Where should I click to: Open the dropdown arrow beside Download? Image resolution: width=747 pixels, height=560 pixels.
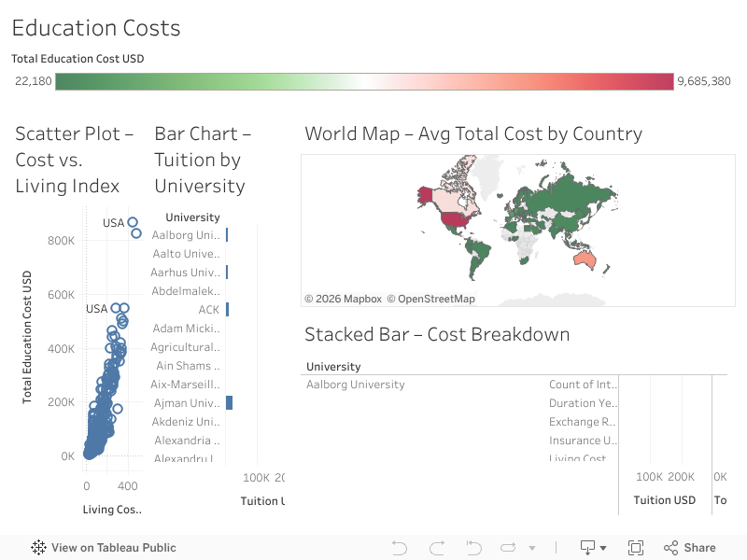(603, 549)
